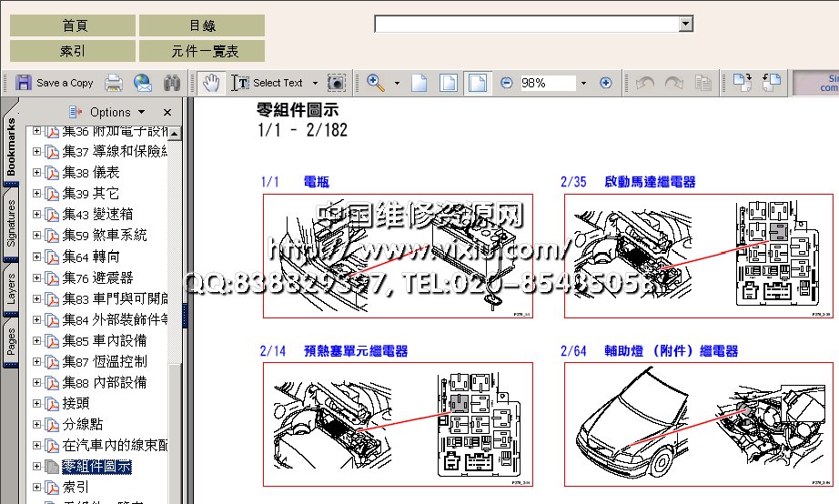Click the Print icon
This screenshot has height=504, width=839.
pos(114,83)
